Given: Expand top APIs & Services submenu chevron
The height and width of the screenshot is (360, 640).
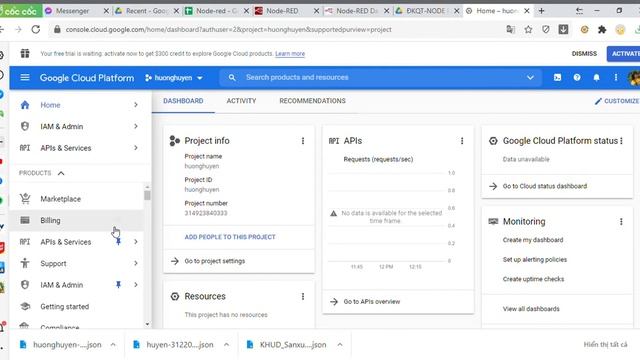Looking at the screenshot, I should tap(136, 148).
